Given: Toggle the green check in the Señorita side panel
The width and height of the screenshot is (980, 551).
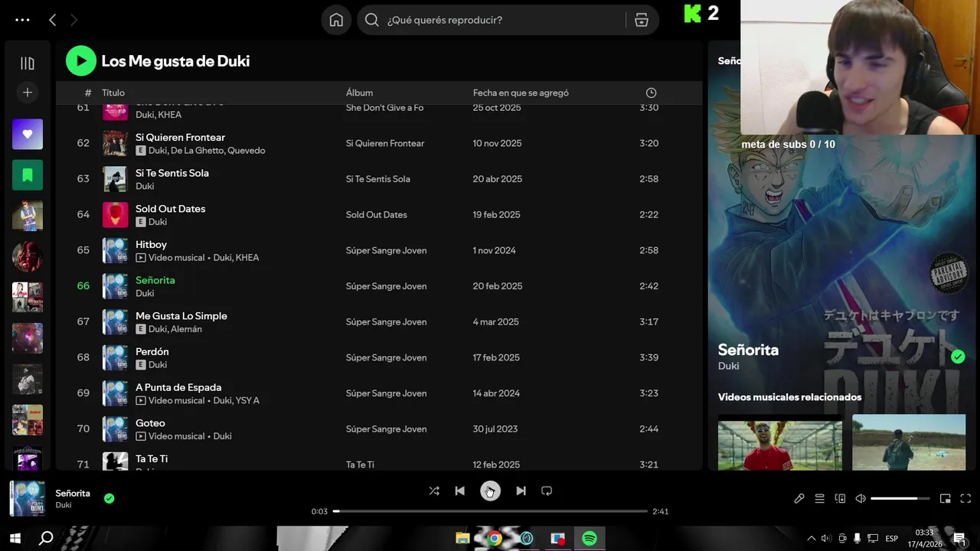Looking at the screenshot, I should 958,357.
